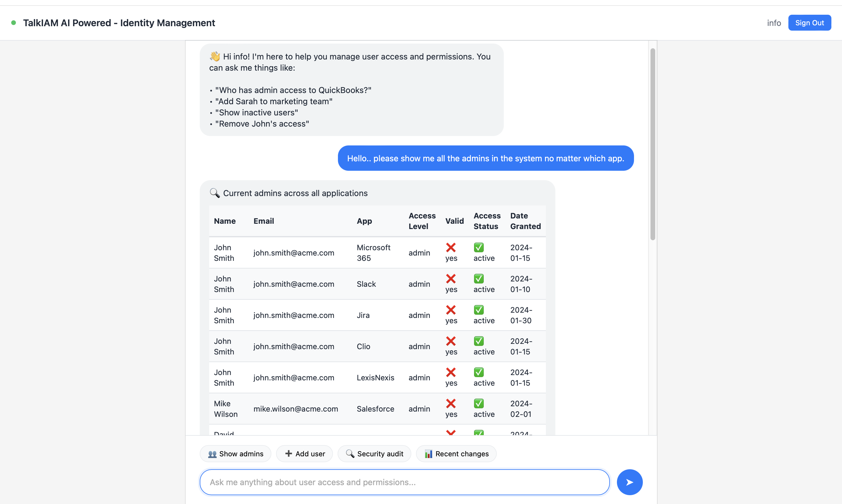
Task: Click the chat panel vertical scrollbar
Action: [652, 144]
